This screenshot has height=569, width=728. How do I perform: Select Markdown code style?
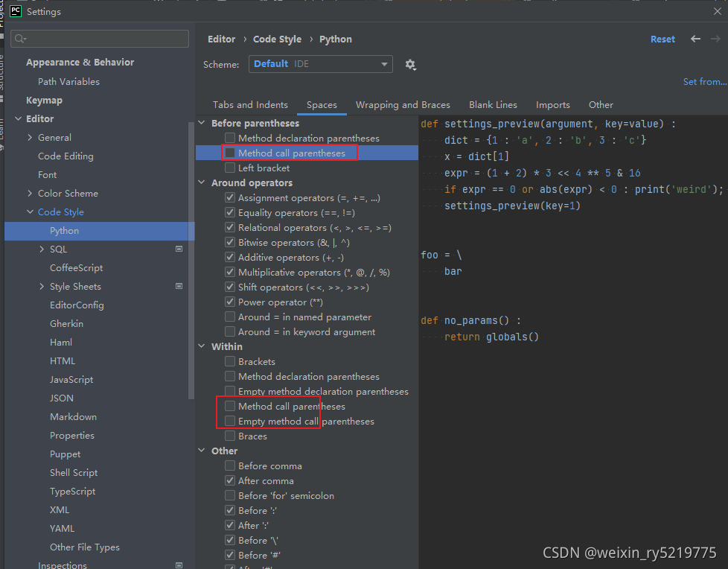[x=74, y=416]
